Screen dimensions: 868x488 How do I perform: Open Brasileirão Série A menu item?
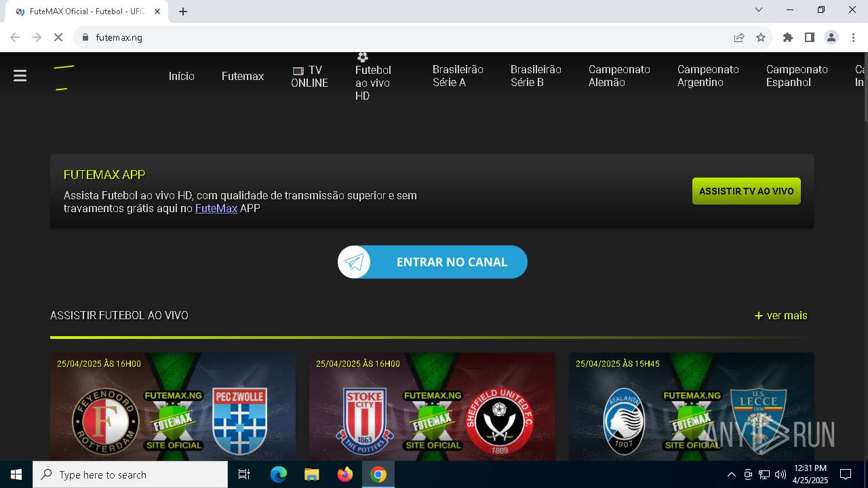coord(458,76)
